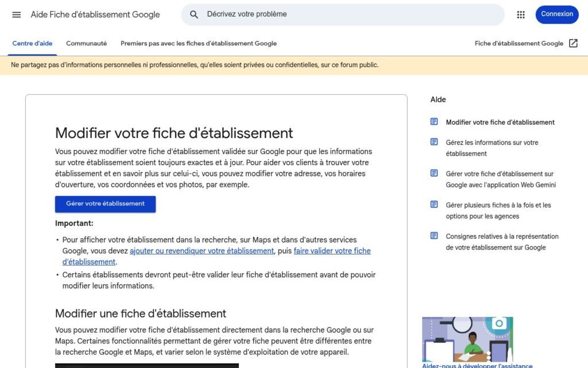The image size is (588, 368).
Task: Focus the Décrivez votre problème search field
Action: coord(343,14)
